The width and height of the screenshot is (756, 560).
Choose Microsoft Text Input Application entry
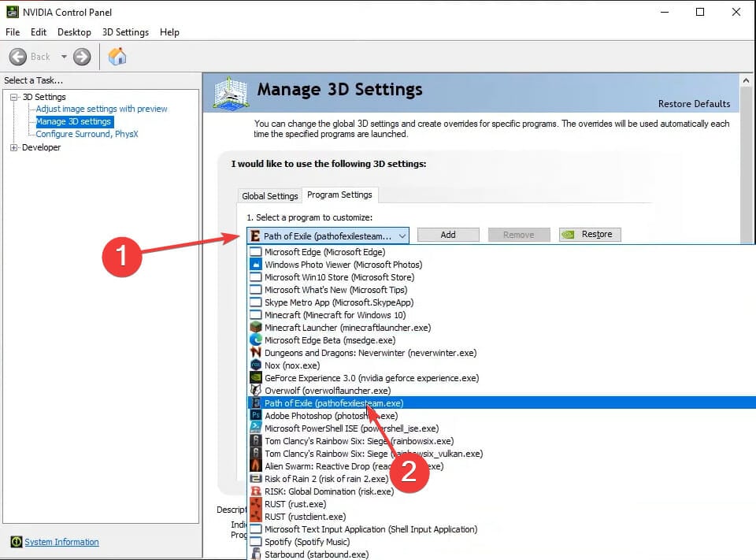coord(502,529)
